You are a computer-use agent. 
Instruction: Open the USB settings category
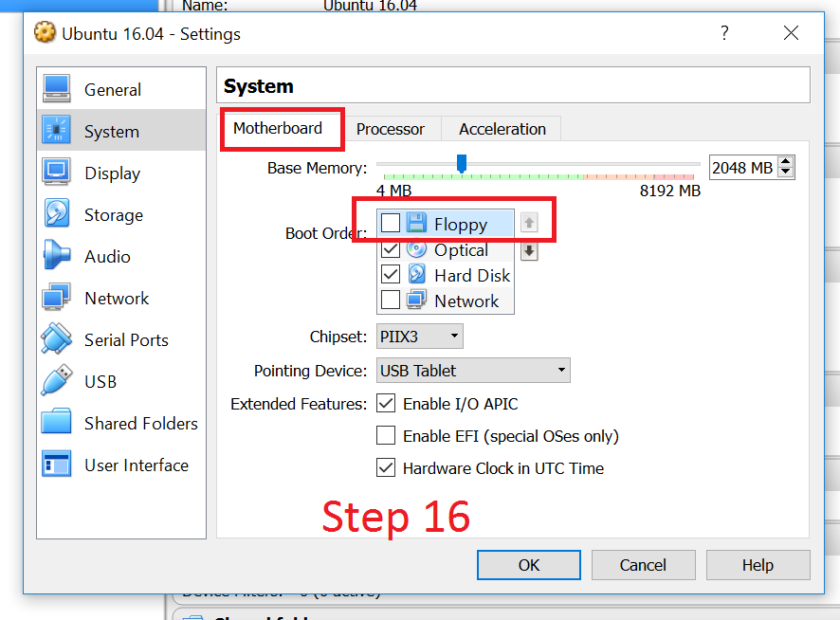pyautogui.click(x=121, y=381)
